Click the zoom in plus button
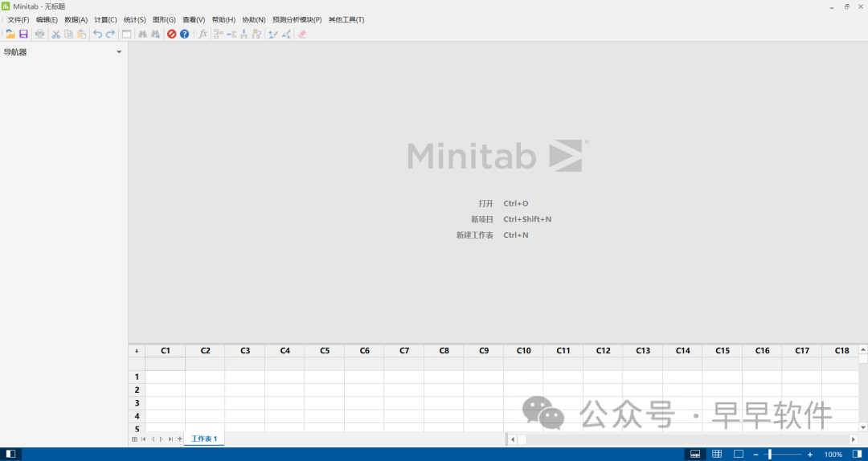This screenshot has height=461, width=868. pos(809,455)
